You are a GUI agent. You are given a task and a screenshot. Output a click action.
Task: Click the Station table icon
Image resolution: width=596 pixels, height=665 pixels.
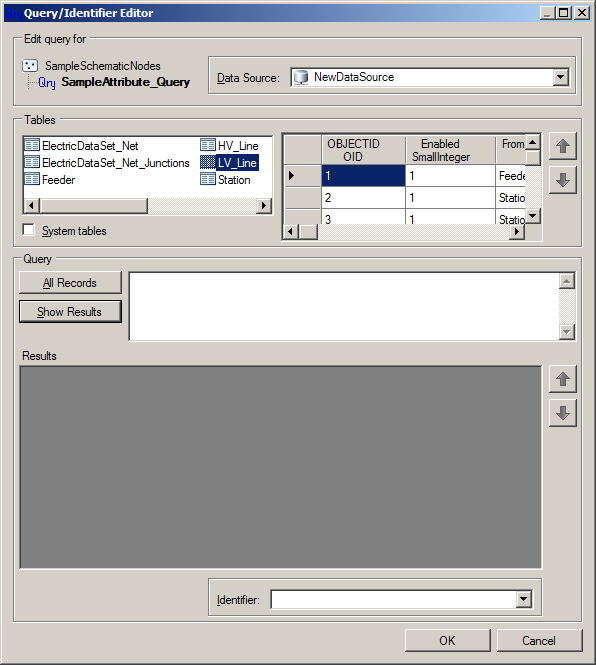(208, 179)
